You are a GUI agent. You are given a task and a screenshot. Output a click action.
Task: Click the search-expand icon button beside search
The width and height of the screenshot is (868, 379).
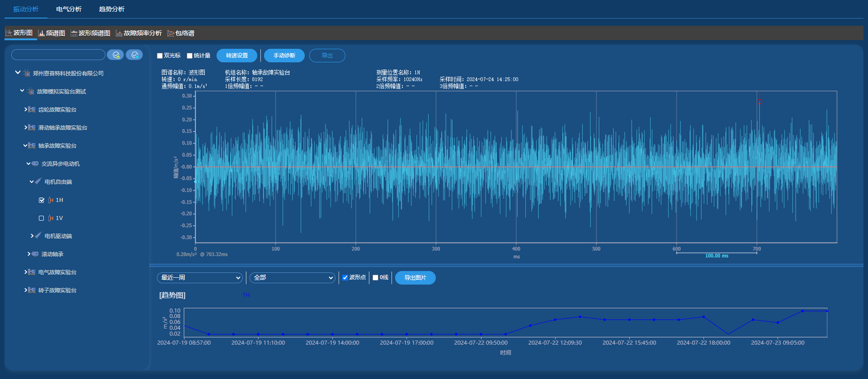[x=134, y=55]
